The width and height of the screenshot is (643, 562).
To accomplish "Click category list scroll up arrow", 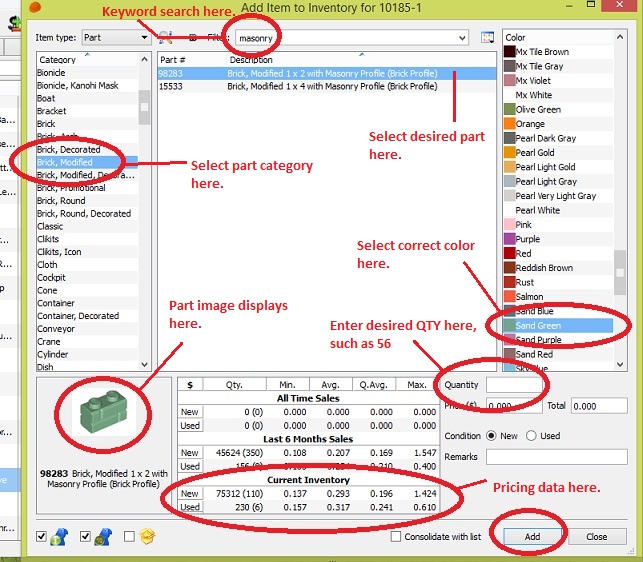I will point(144,59).
